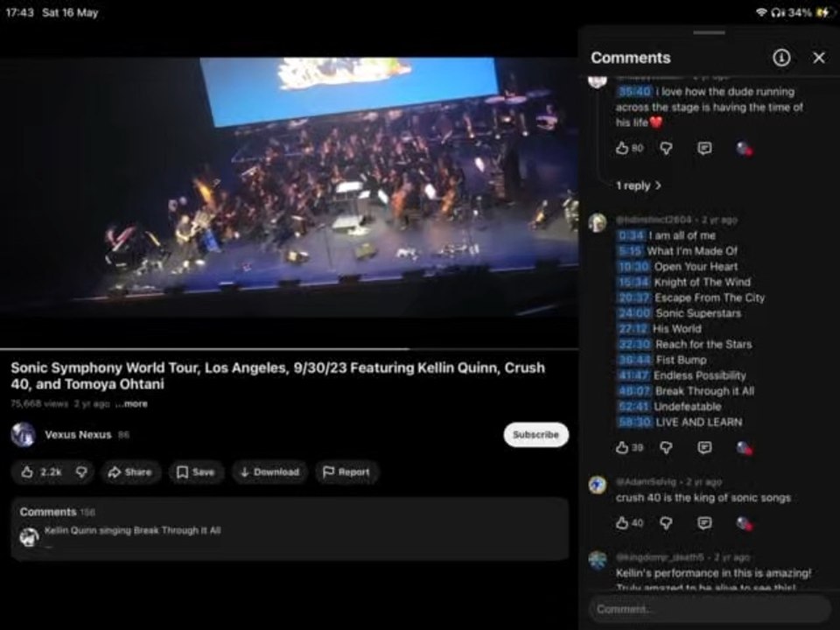The height and width of the screenshot is (630, 840).
Task: Like the comment about dude running across stage
Action: pyautogui.click(x=621, y=149)
